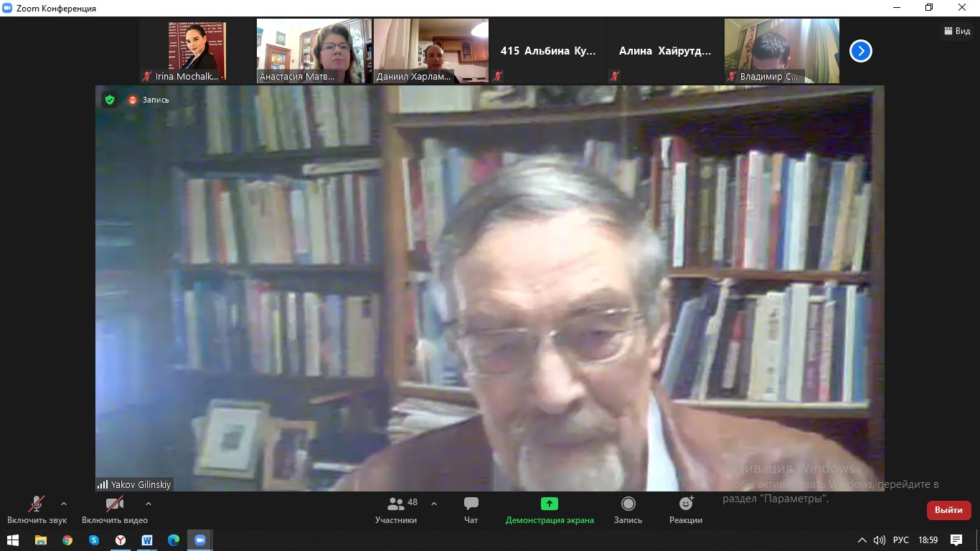This screenshot has width=980, height=551.
Task: Start Демонстрация экрана screen share
Action: [x=550, y=510]
